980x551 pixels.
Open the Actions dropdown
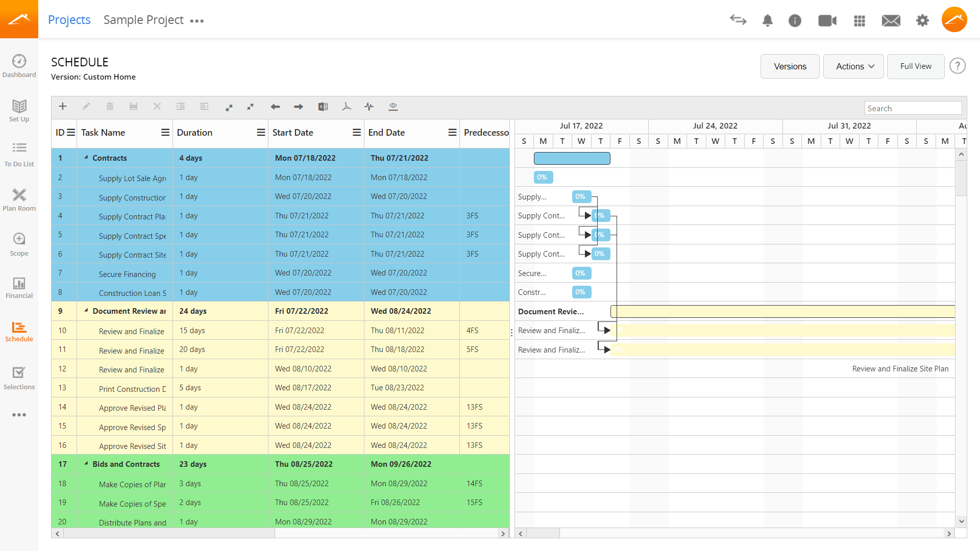[x=853, y=66]
